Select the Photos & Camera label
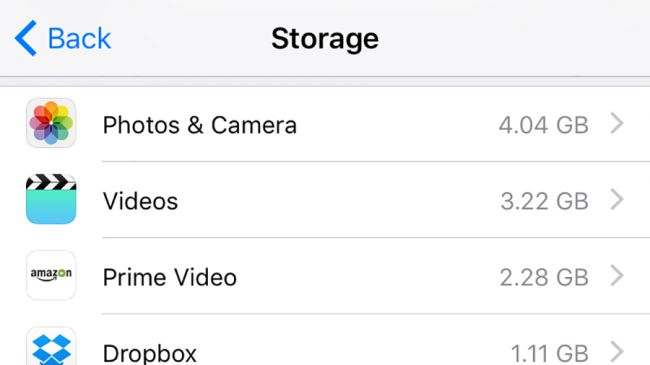 click(x=200, y=125)
